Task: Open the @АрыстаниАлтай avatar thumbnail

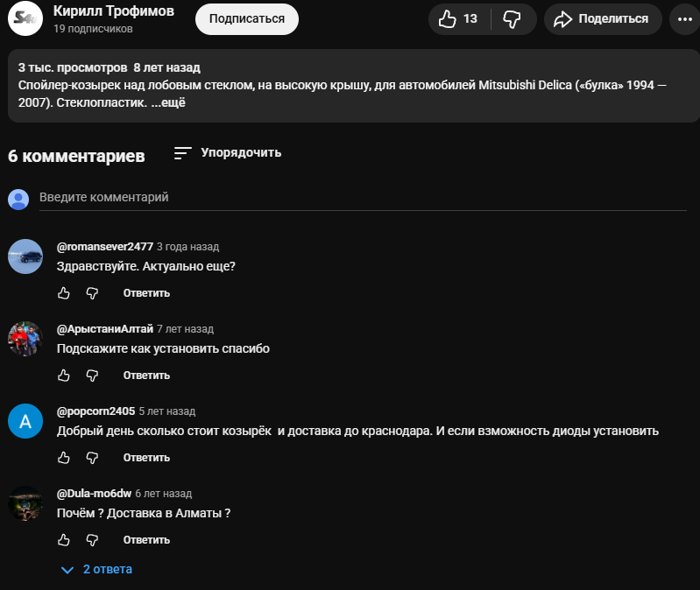Action: pos(25,339)
